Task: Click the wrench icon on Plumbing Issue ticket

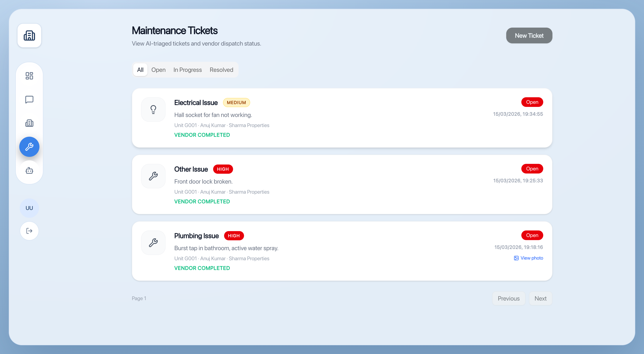Action: (153, 242)
